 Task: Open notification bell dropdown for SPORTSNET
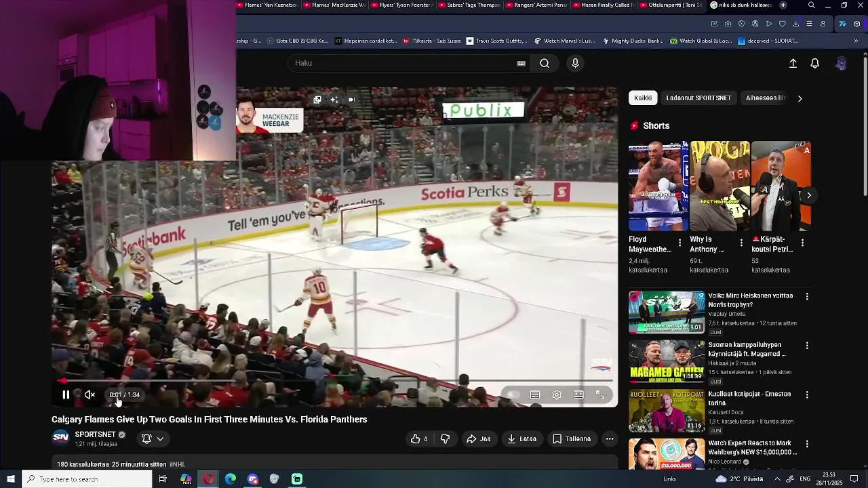153,439
